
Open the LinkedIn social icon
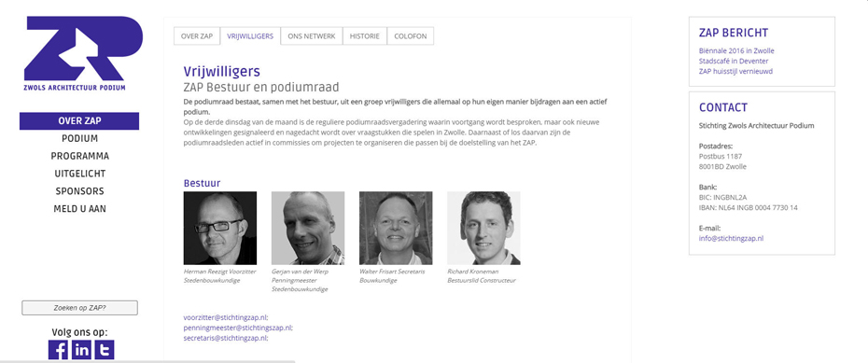point(81,350)
